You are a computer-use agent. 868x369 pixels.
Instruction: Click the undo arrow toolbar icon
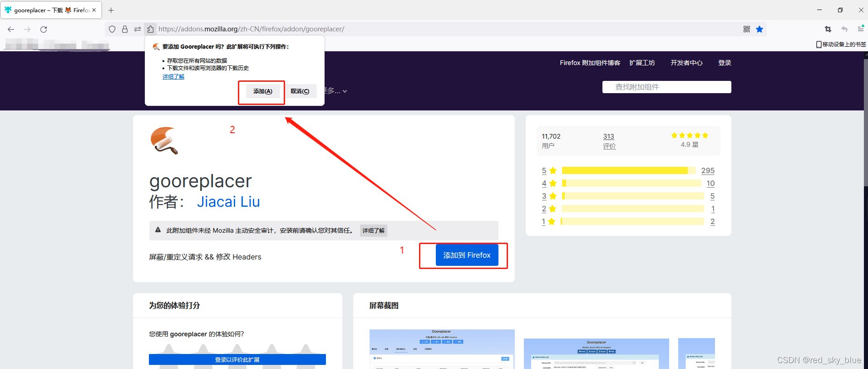click(x=844, y=29)
